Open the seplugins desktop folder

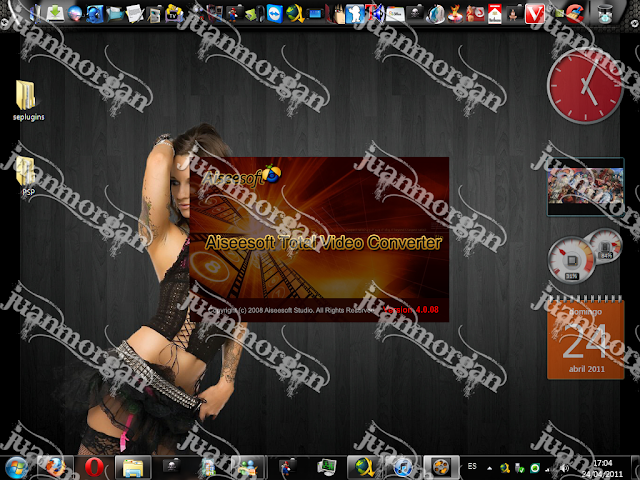[x=27, y=100]
